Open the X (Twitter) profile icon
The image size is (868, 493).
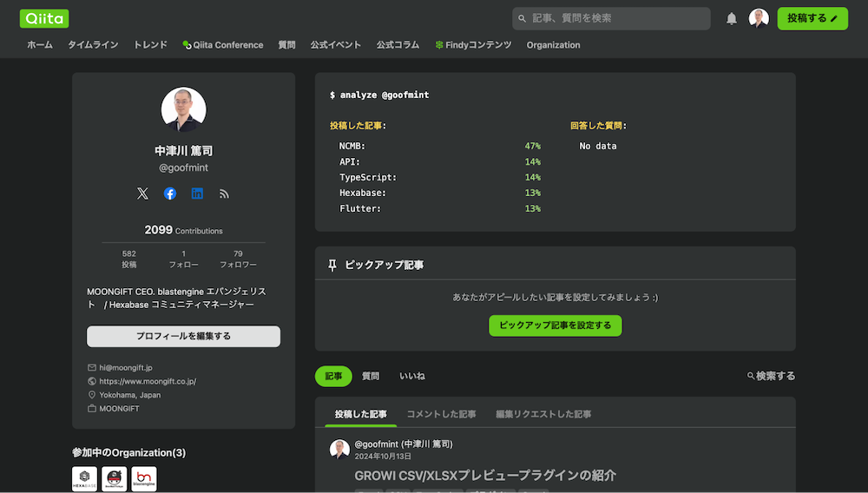click(143, 193)
